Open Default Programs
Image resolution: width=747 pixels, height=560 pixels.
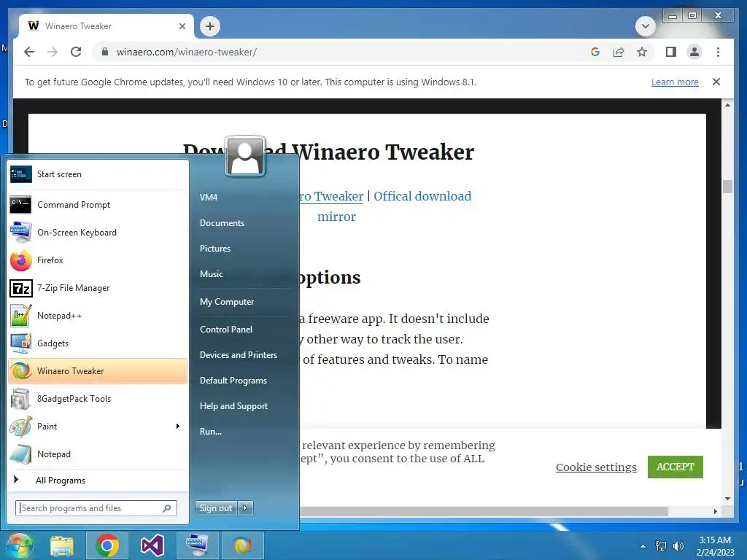pyautogui.click(x=233, y=381)
